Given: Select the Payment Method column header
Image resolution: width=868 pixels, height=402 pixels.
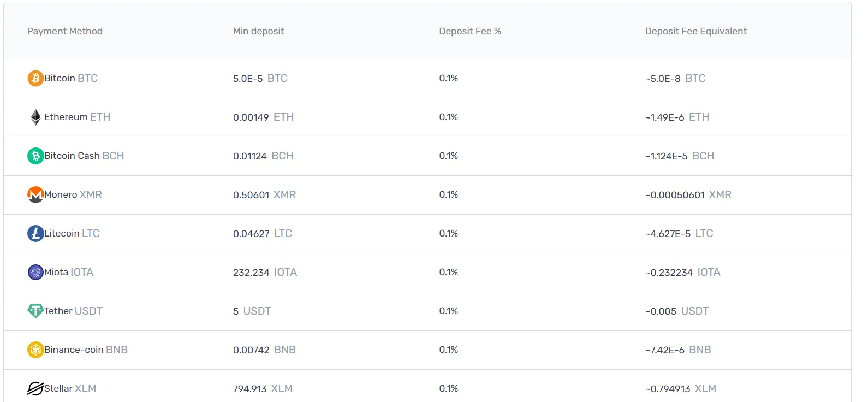Looking at the screenshot, I should pos(65,31).
